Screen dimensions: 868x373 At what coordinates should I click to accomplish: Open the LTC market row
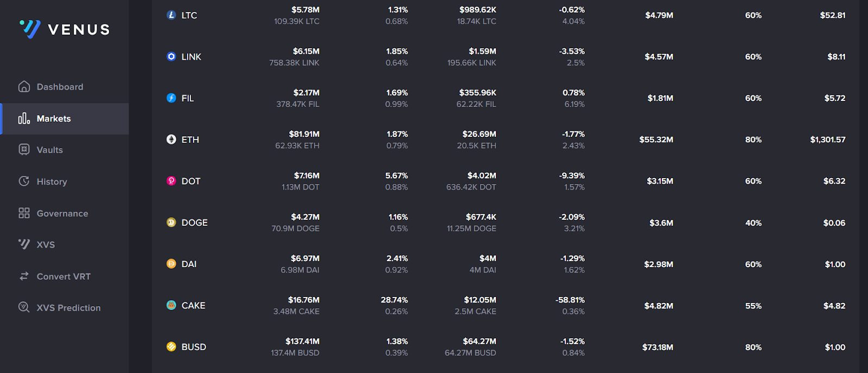[189, 15]
